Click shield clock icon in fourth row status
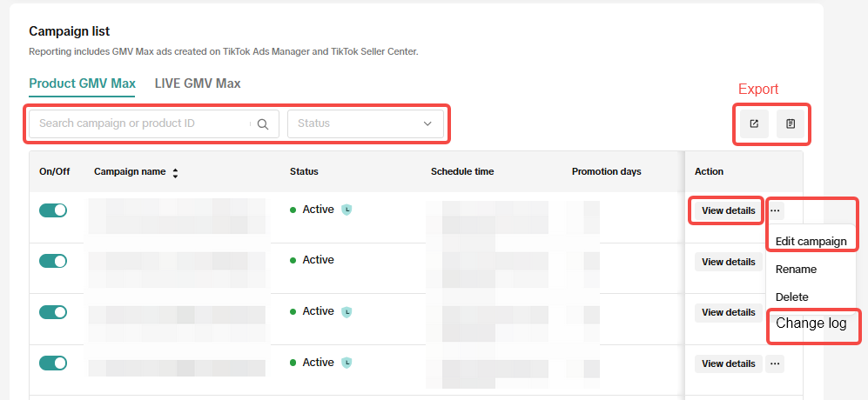 tap(347, 363)
